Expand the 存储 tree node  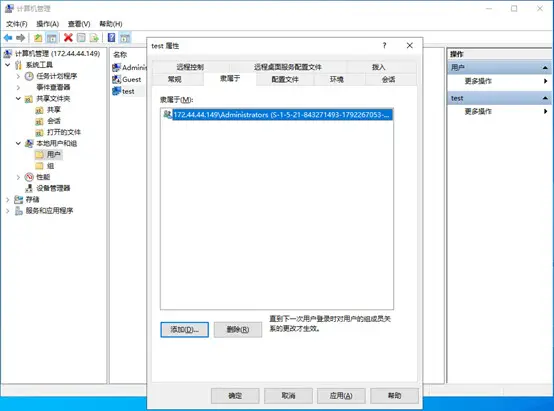point(8,199)
